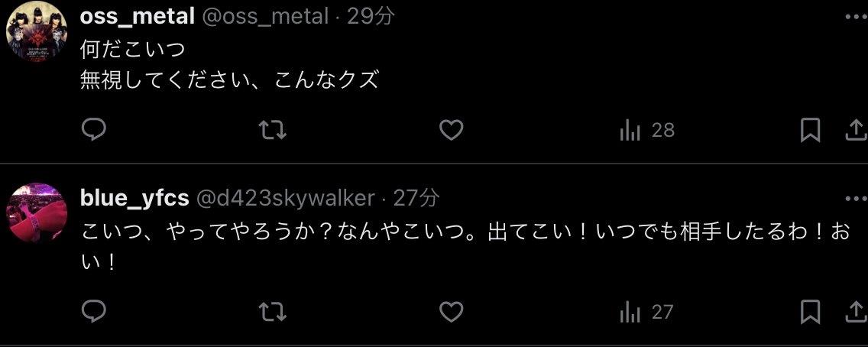This screenshot has height=347, width=868.
Task: Reply to blue_yfcs's tweet
Action: [x=93, y=312]
